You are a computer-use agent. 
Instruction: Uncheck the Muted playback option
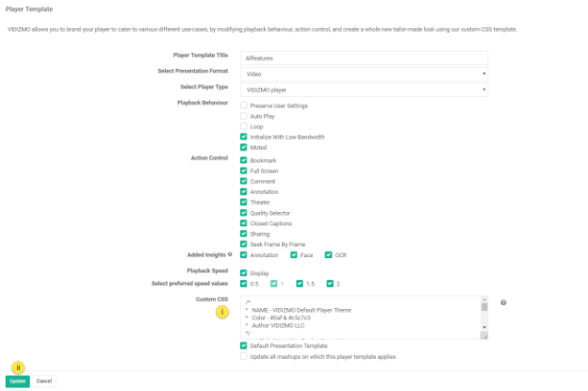244,147
